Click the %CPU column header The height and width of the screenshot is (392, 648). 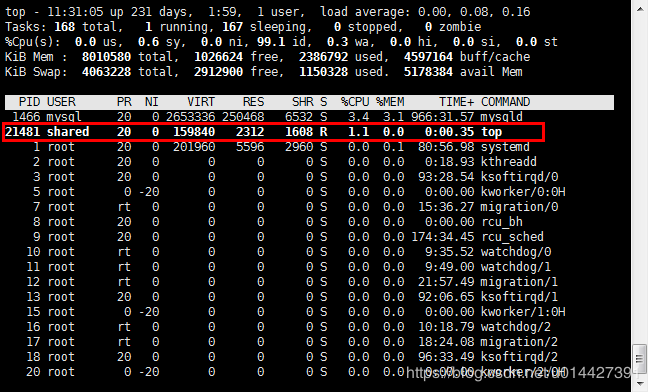(x=355, y=102)
